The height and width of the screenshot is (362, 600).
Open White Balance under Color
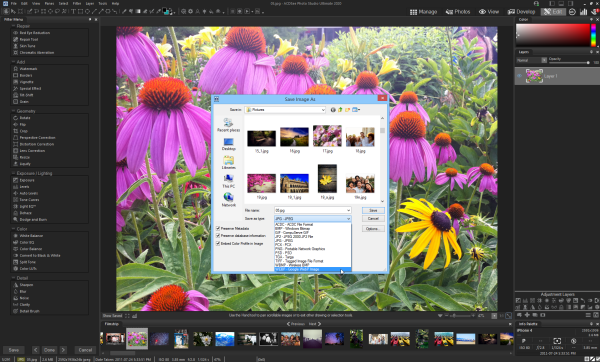31,236
